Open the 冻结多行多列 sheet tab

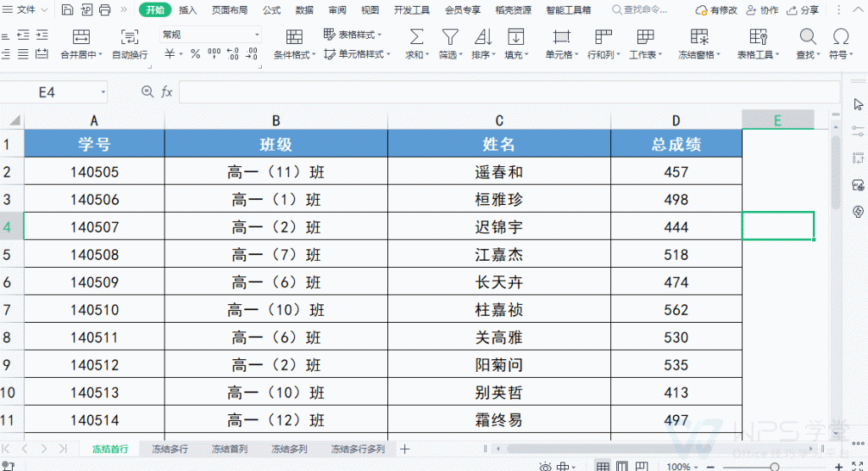pyautogui.click(x=358, y=449)
